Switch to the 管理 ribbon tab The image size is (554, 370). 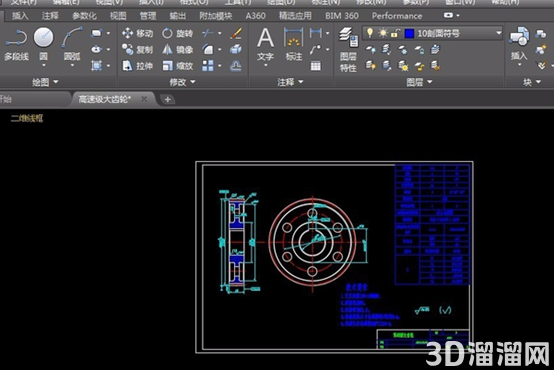point(148,16)
